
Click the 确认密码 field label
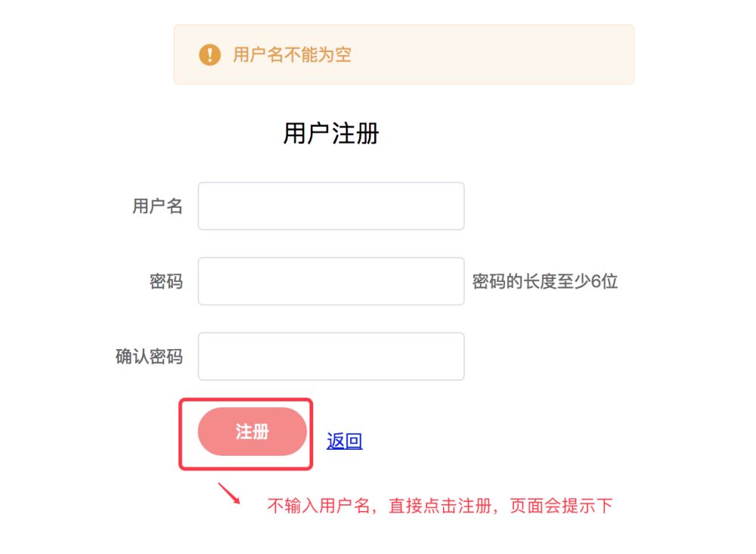click(149, 357)
